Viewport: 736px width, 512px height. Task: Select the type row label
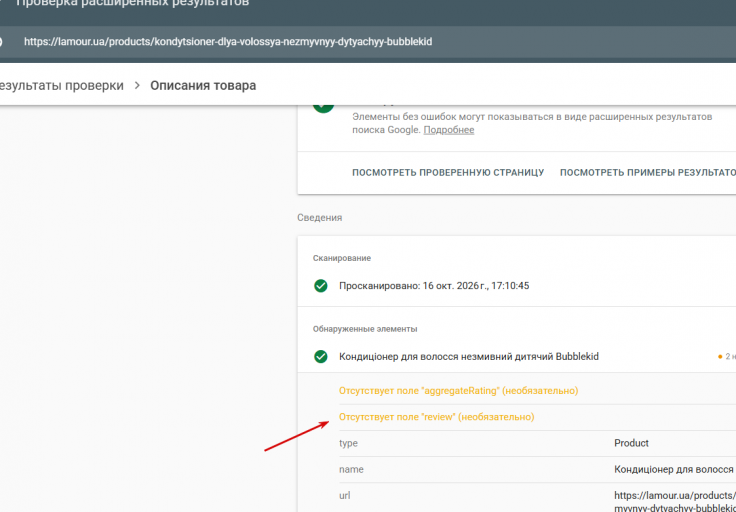[x=348, y=443]
